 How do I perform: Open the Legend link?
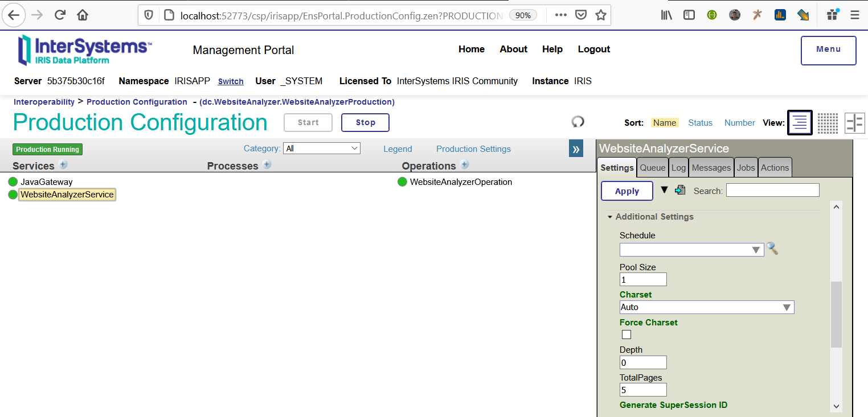(x=398, y=148)
